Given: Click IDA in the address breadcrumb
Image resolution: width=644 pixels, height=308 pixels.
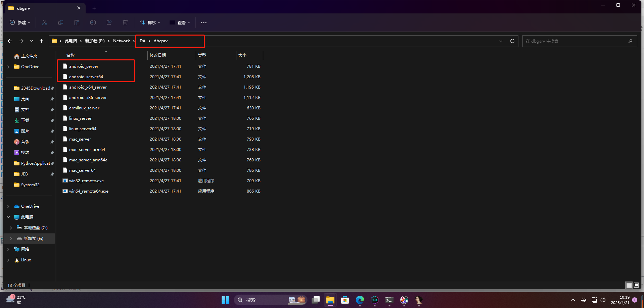Looking at the screenshot, I should click(142, 41).
